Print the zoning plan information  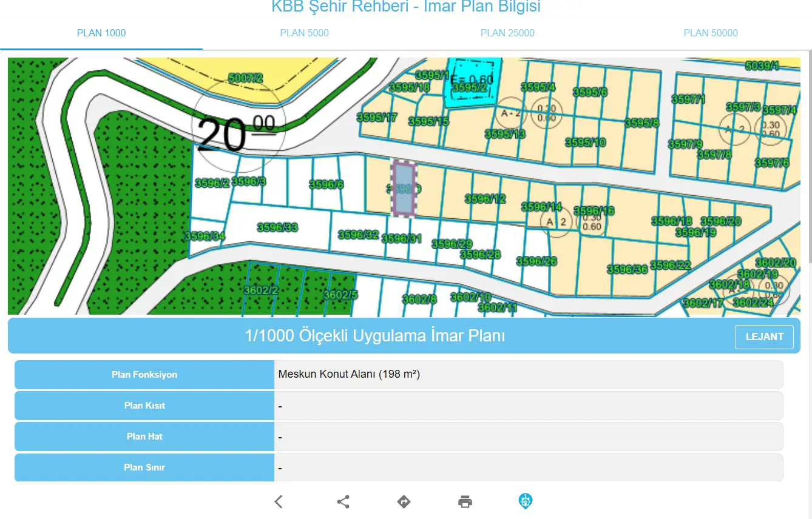click(x=465, y=501)
